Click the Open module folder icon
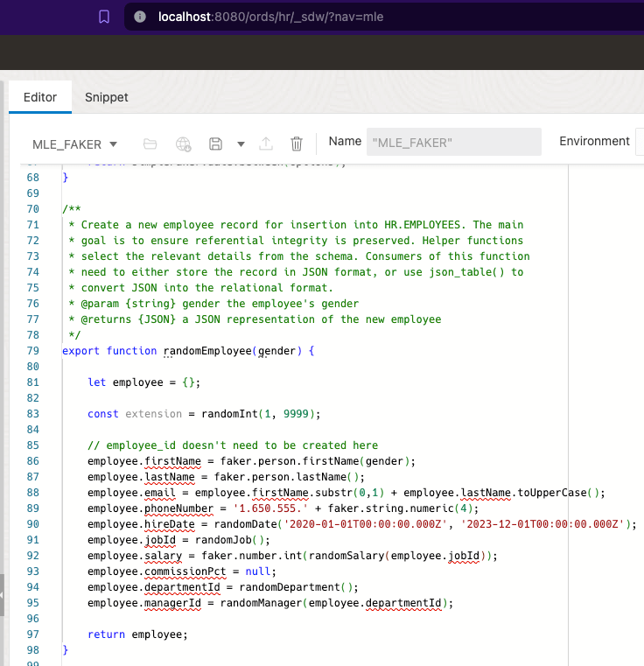This screenshot has width=644, height=666. pyautogui.click(x=150, y=144)
